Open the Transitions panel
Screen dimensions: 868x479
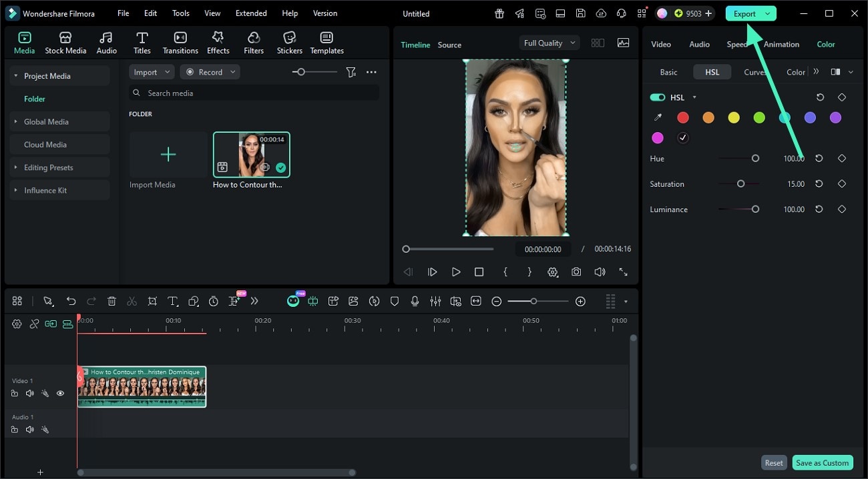[180, 41]
